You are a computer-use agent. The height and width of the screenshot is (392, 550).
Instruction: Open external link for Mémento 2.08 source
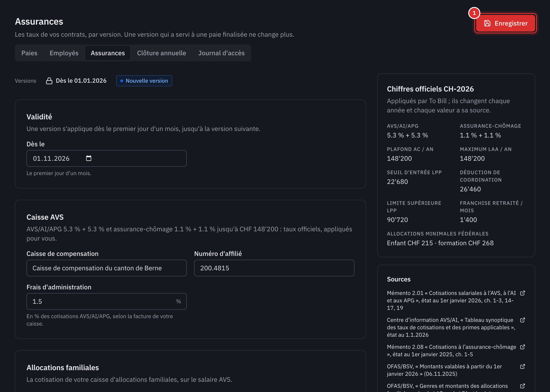[x=522, y=347]
